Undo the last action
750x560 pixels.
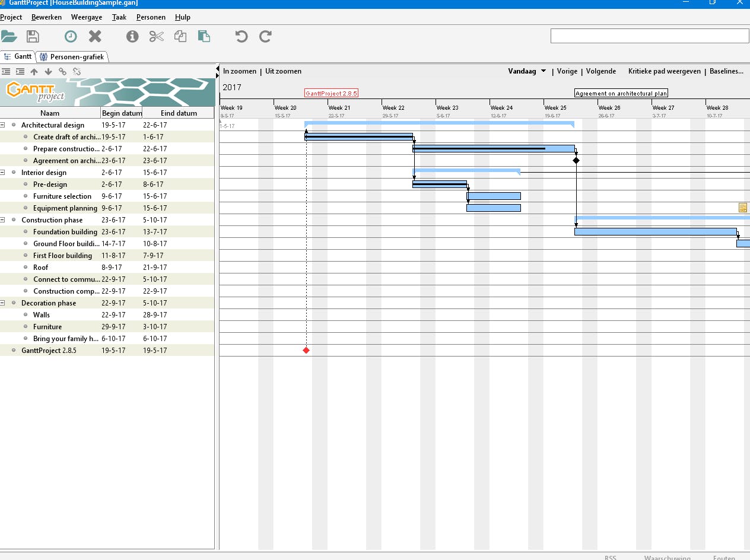point(241,37)
